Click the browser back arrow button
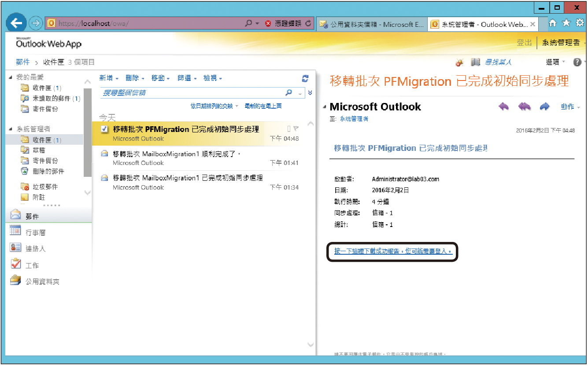This screenshot has width=588, height=366. coord(16,24)
